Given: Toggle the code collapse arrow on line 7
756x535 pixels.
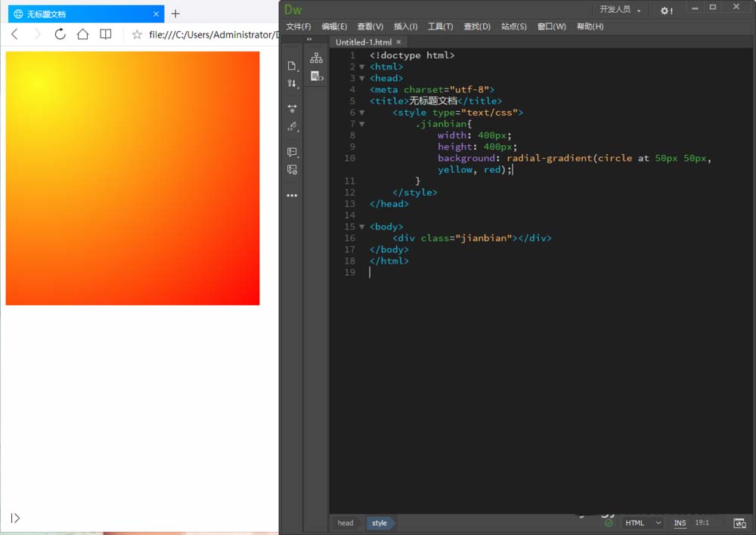Looking at the screenshot, I should [x=361, y=123].
